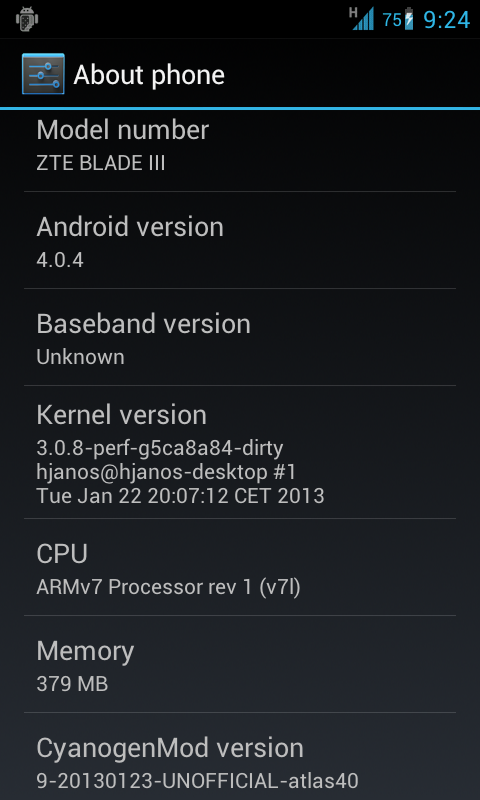480x800 pixels.
Task: Tap the 9-20130123-UNOFFICIAL-atlas40 build text
Action: pos(197,780)
